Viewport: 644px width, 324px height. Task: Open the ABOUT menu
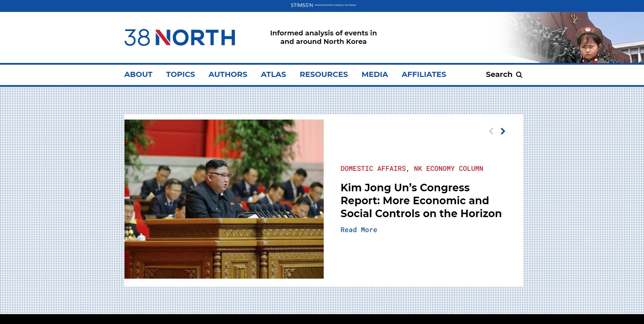click(138, 75)
